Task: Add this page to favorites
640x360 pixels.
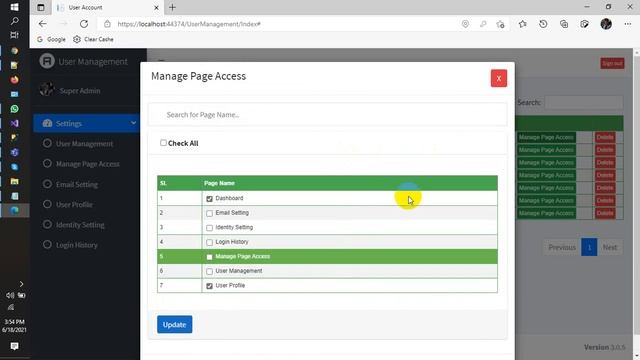Action: 500,24
